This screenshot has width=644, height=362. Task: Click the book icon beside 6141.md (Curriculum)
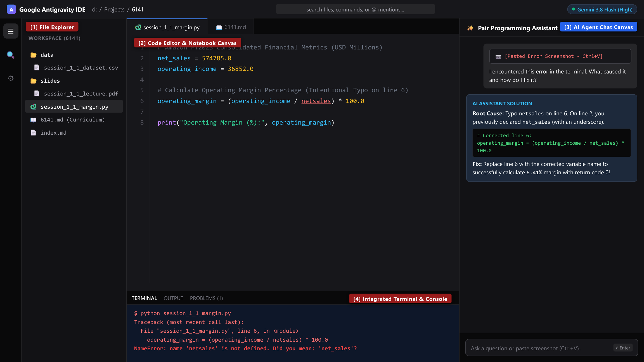tap(34, 120)
